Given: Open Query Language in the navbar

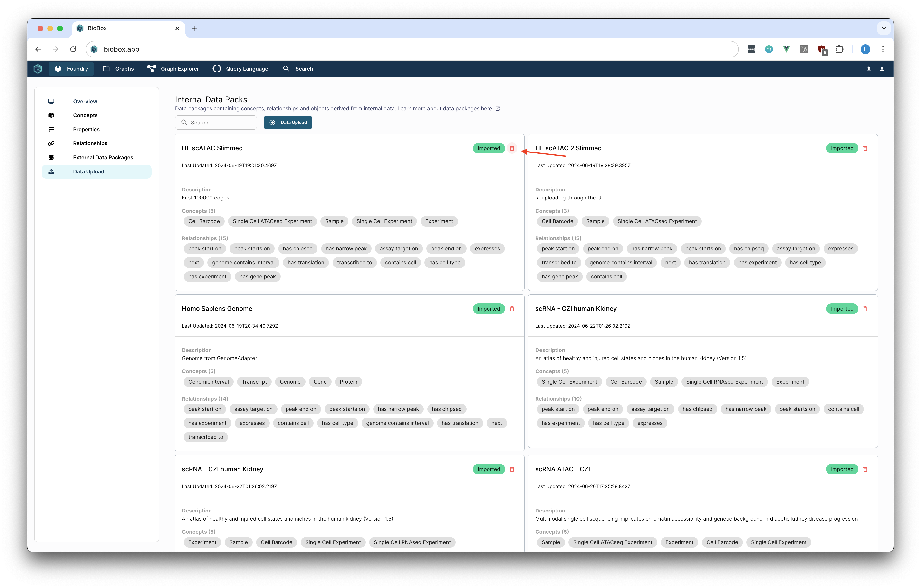Looking at the screenshot, I should tap(240, 69).
